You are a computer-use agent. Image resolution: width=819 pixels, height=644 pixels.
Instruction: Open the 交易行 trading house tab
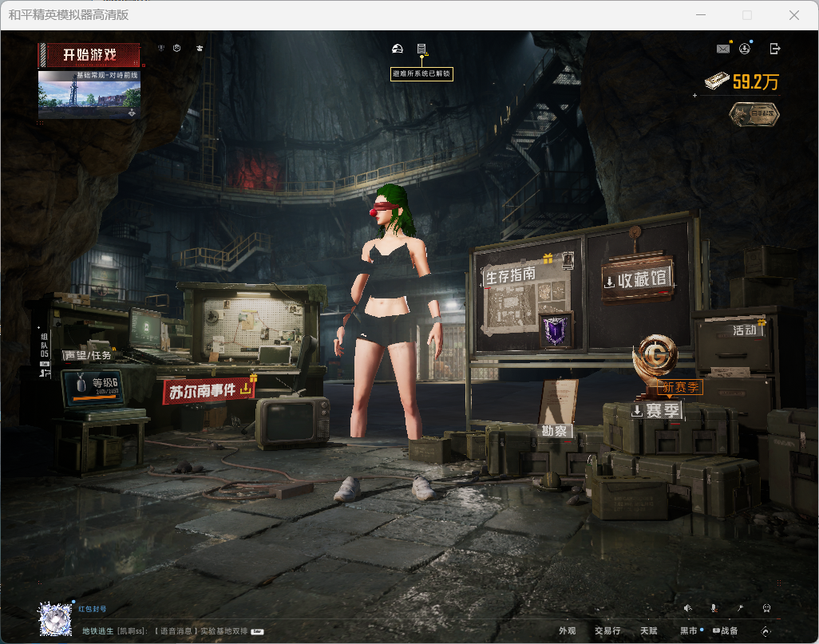tap(607, 631)
